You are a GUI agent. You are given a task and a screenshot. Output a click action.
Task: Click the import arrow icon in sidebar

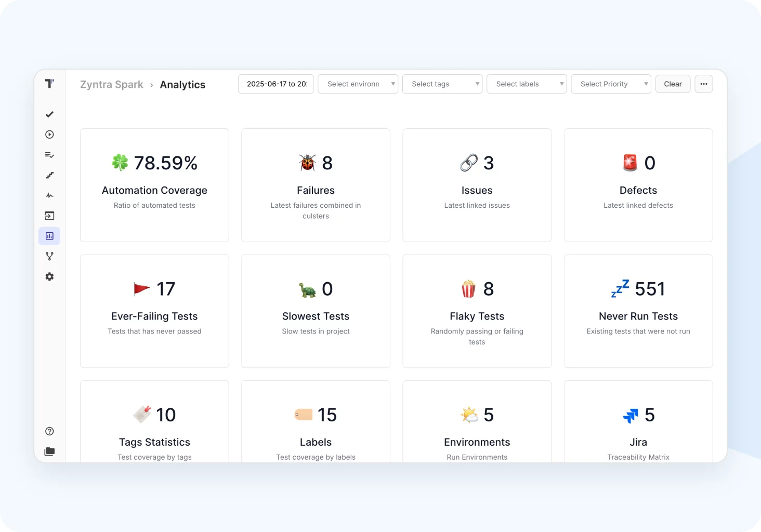[49, 216]
